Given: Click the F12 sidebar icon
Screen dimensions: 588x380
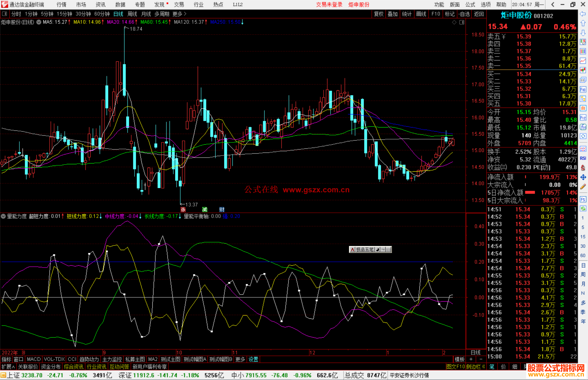Looking at the screenshot, I should point(583,118).
